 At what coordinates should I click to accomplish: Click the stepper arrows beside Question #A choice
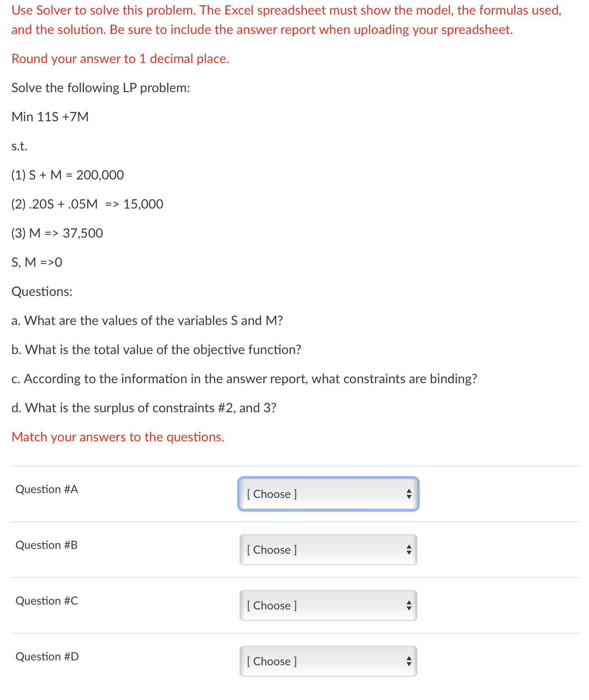tap(408, 494)
